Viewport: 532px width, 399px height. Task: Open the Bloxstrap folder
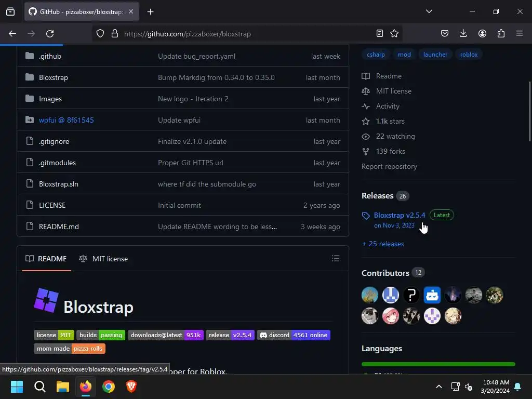click(54, 77)
